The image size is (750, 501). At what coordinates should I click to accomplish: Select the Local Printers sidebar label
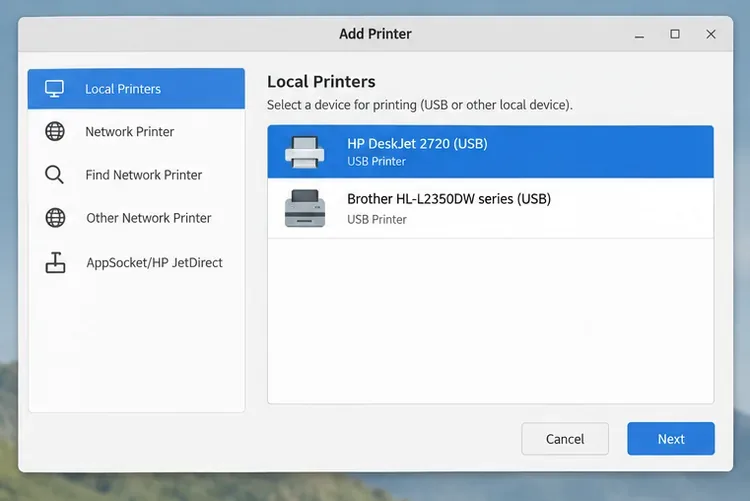(x=123, y=89)
